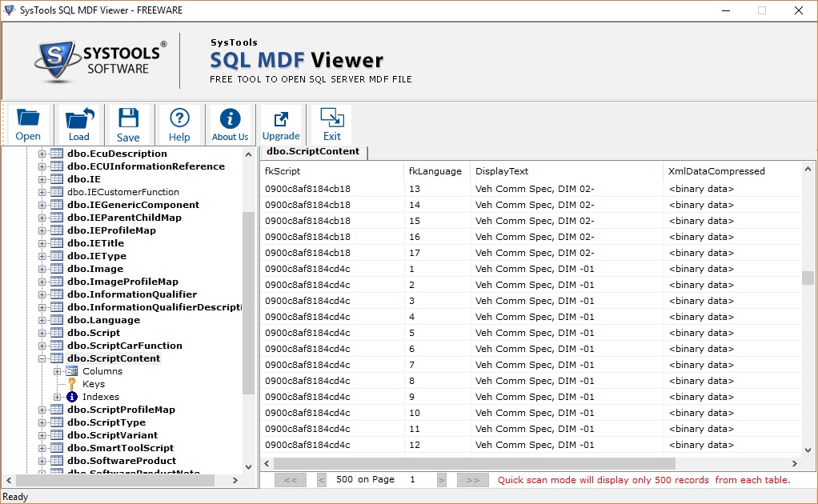Click the data grid scroll right arrow
This screenshot has height=504, width=818.
(x=795, y=463)
